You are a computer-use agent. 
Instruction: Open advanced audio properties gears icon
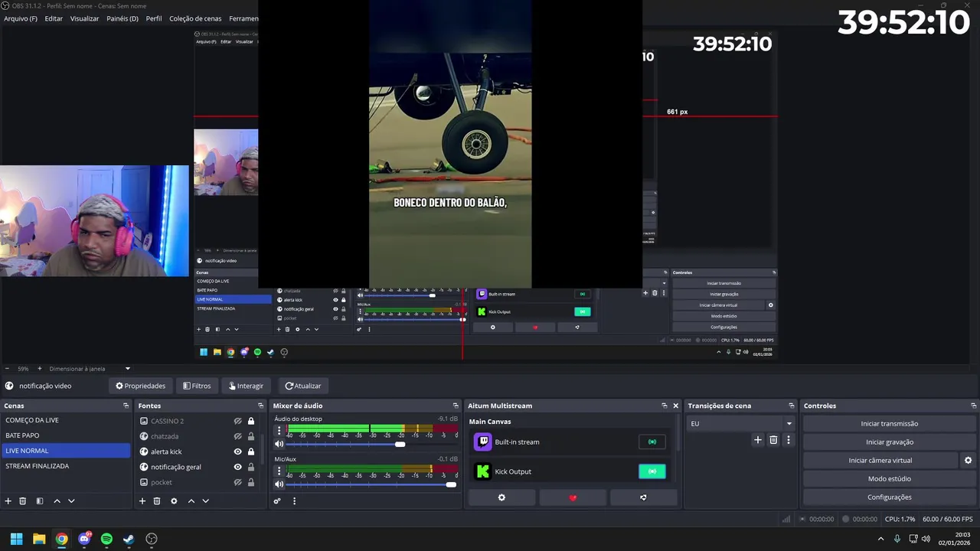tap(277, 501)
